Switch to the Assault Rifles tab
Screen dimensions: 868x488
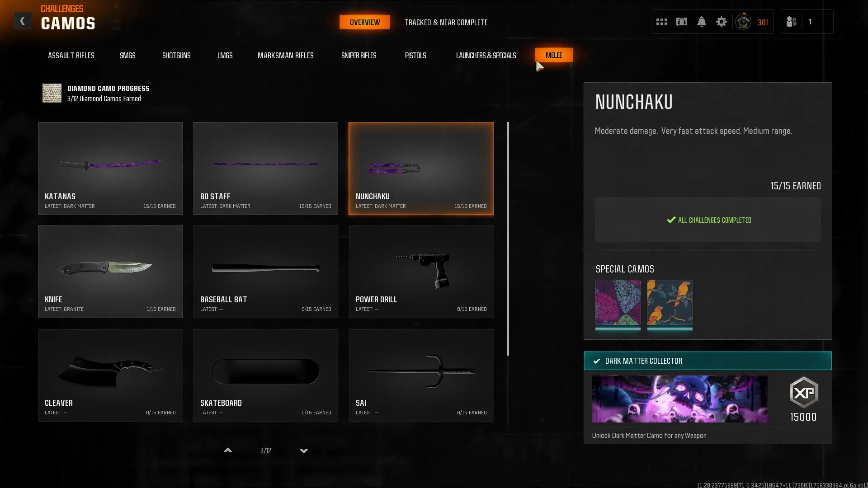click(71, 55)
